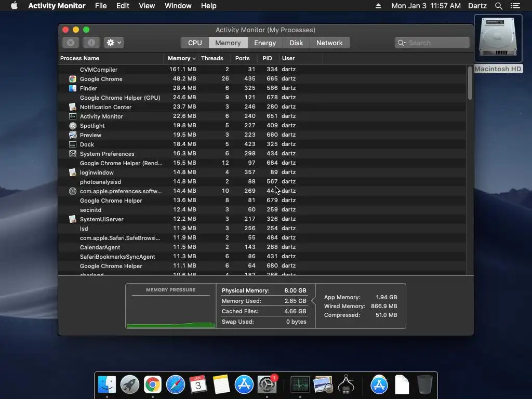Switch to the Disk tab

coord(296,43)
